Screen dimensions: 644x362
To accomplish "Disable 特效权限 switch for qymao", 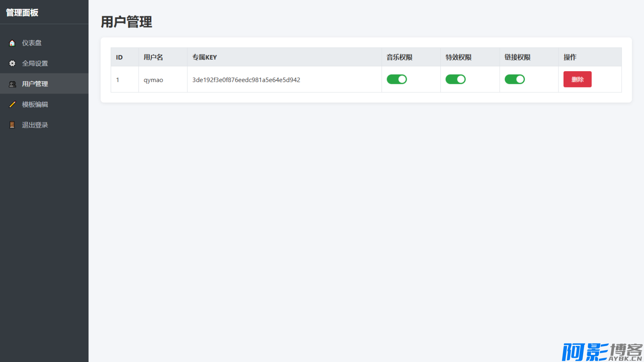I will (455, 79).
